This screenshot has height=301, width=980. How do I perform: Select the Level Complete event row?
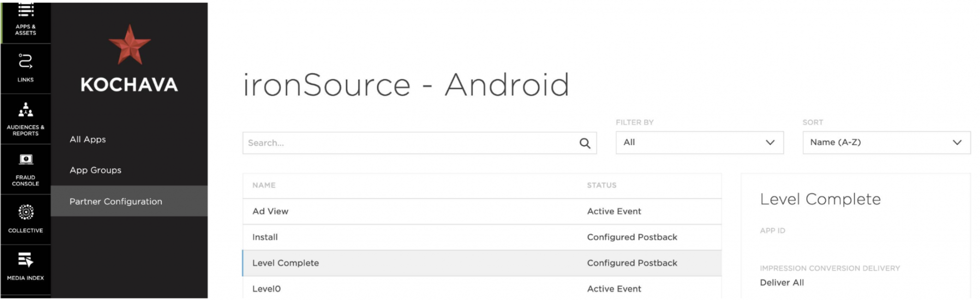(482, 263)
